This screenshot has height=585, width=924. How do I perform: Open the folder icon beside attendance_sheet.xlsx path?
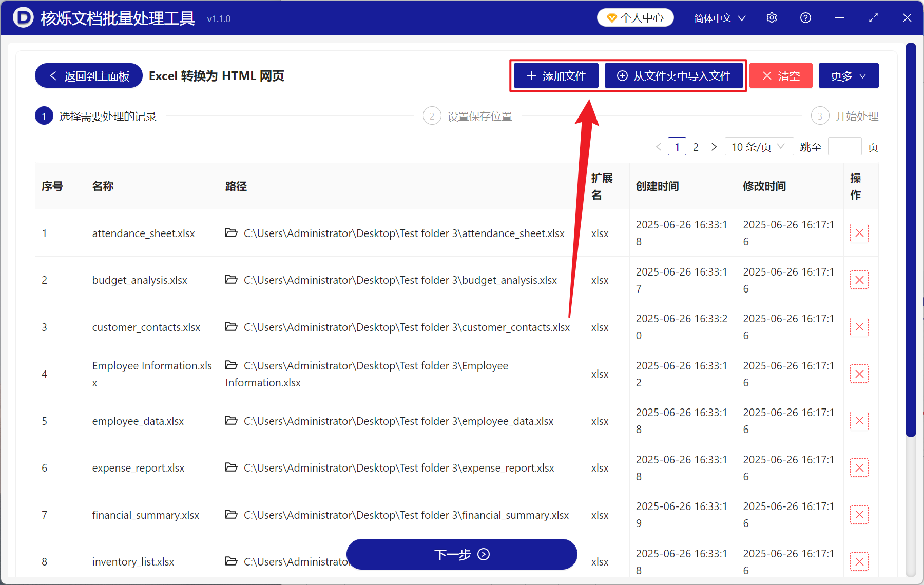click(231, 232)
